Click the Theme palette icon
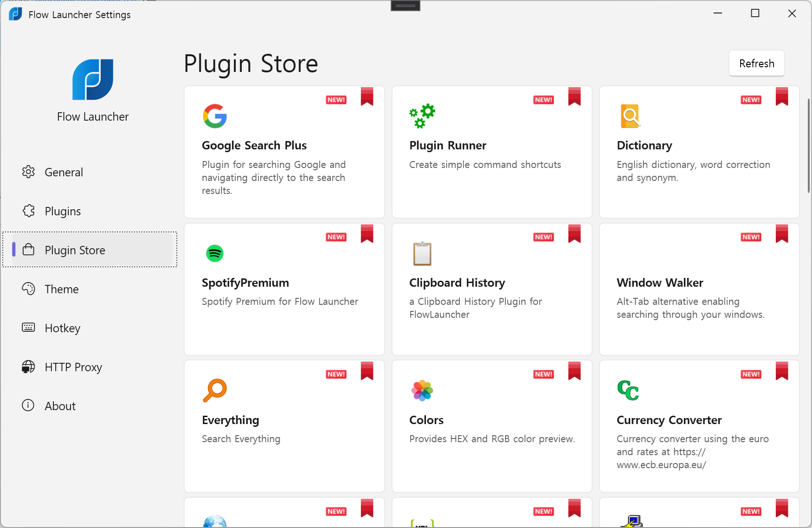The height and width of the screenshot is (528, 812). click(x=28, y=289)
